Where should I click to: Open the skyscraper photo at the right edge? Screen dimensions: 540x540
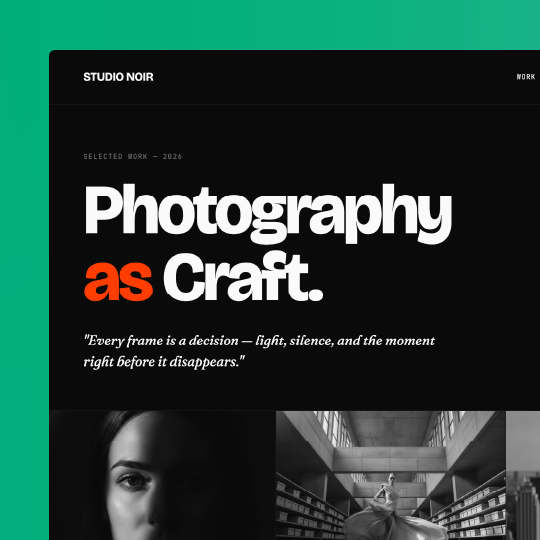point(523,475)
